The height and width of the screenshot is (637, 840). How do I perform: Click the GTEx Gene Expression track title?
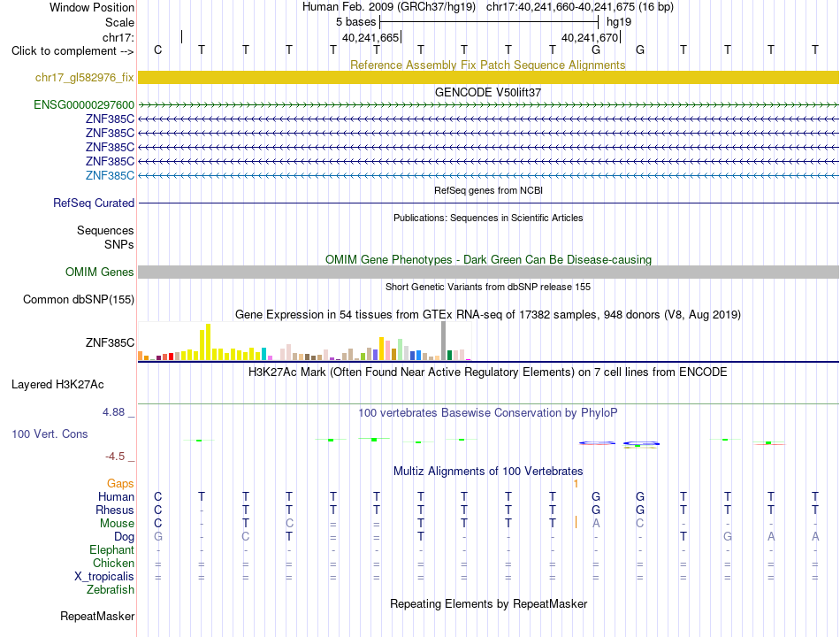(x=488, y=315)
